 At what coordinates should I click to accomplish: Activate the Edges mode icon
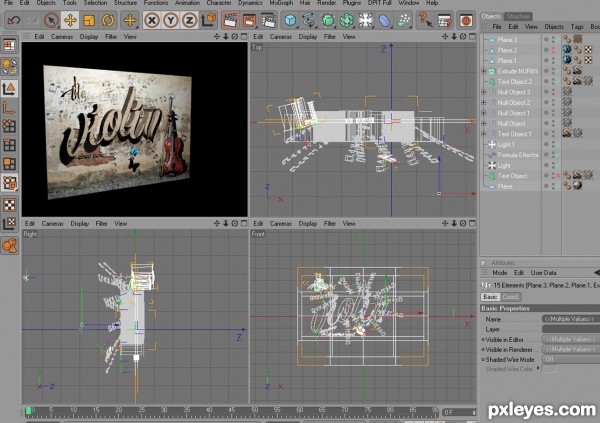coord(10,145)
